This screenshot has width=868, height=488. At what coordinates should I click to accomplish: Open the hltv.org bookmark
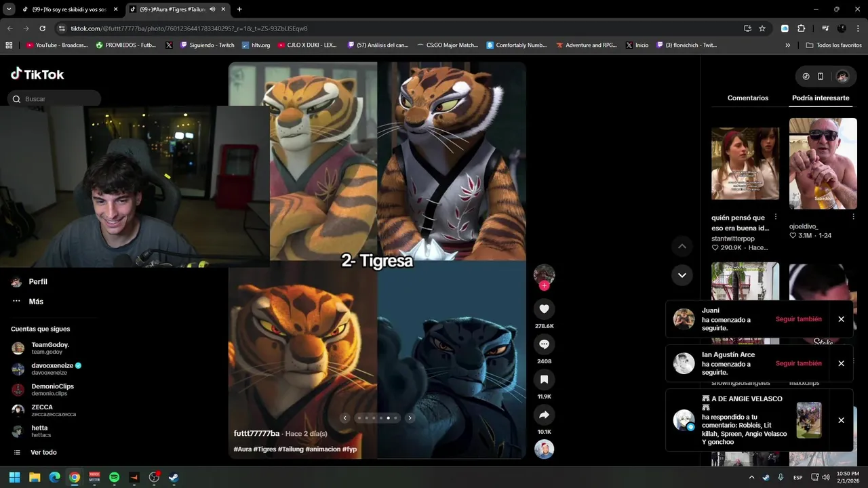click(x=256, y=45)
